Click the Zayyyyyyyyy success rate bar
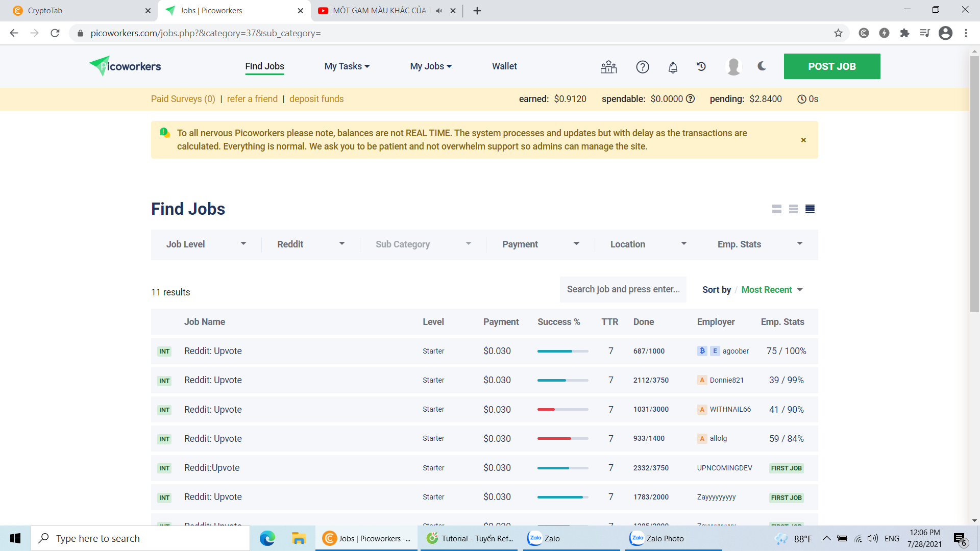The image size is (980, 551). click(x=562, y=497)
